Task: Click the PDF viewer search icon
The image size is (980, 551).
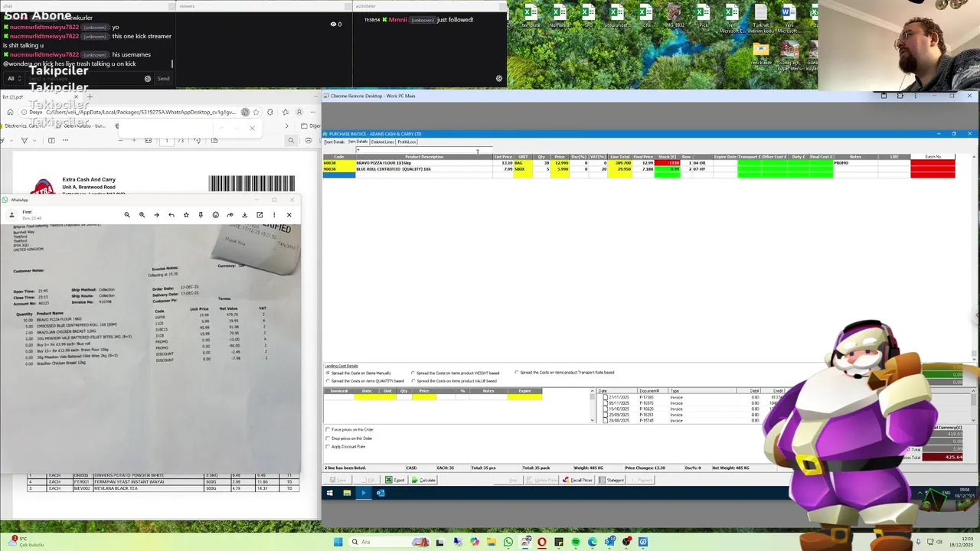Action: click(x=291, y=140)
